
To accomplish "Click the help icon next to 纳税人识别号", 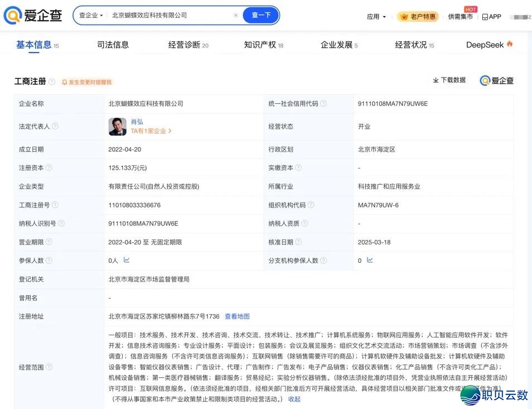I will pos(61,223).
